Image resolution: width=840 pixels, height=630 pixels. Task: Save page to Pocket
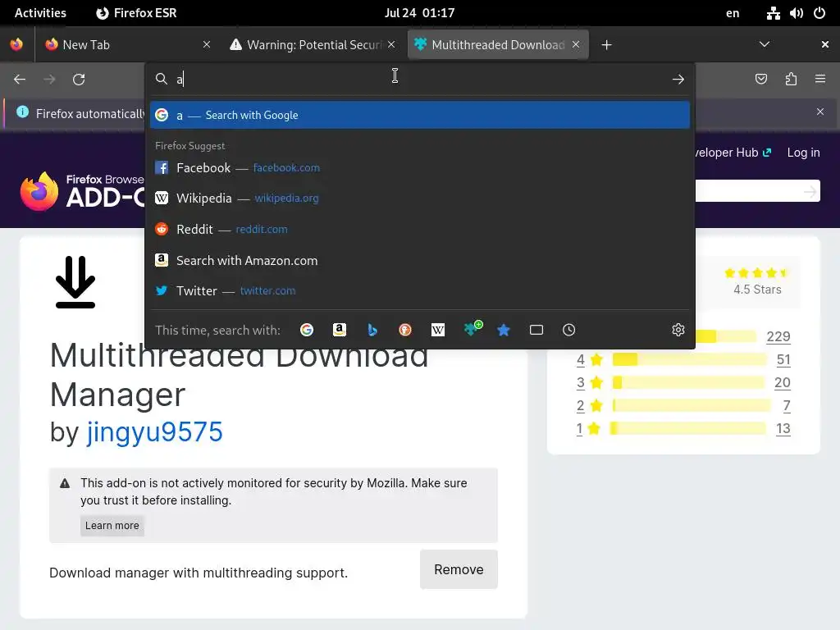point(761,80)
